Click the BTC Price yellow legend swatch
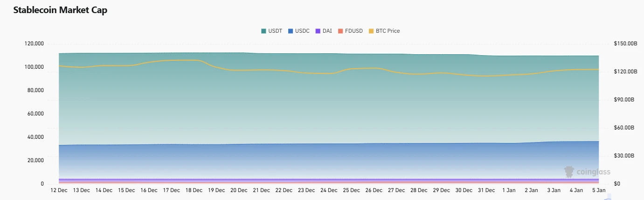Viewport: 644px width, 200px height. 371,31
